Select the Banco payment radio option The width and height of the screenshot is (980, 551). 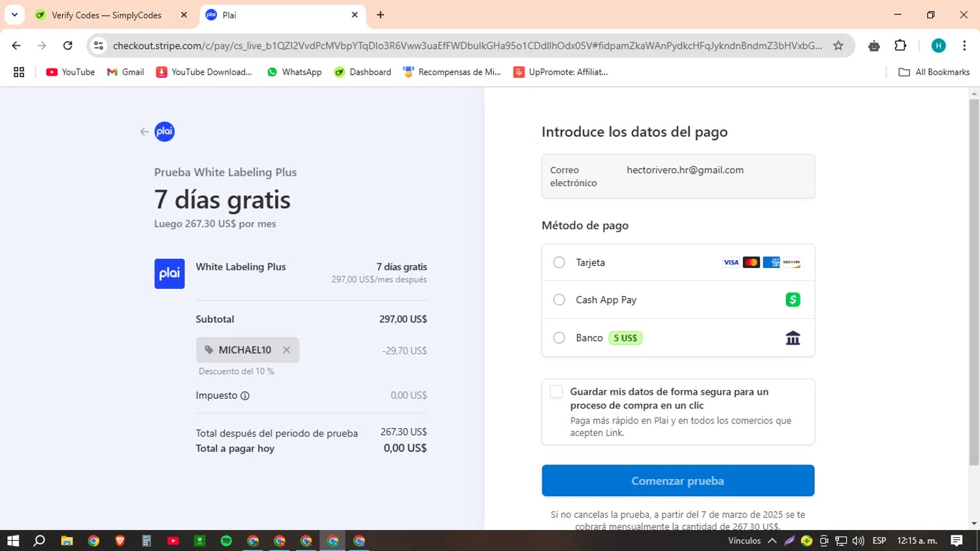559,337
